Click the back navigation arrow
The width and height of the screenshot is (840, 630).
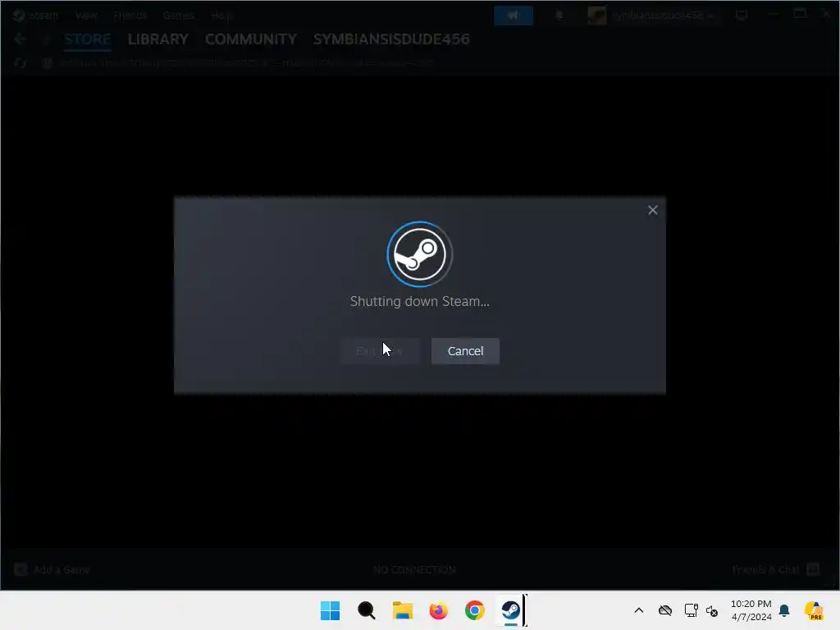(x=21, y=39)
